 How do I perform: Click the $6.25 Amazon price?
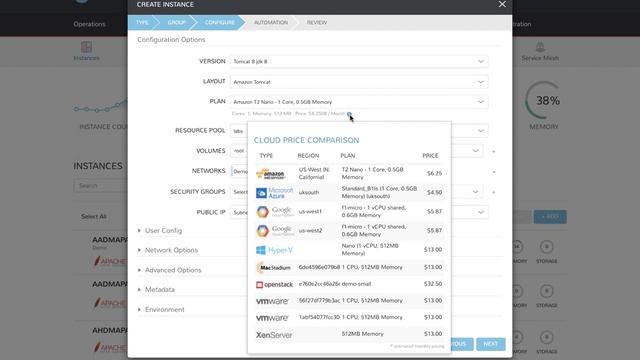coord(434,173)
